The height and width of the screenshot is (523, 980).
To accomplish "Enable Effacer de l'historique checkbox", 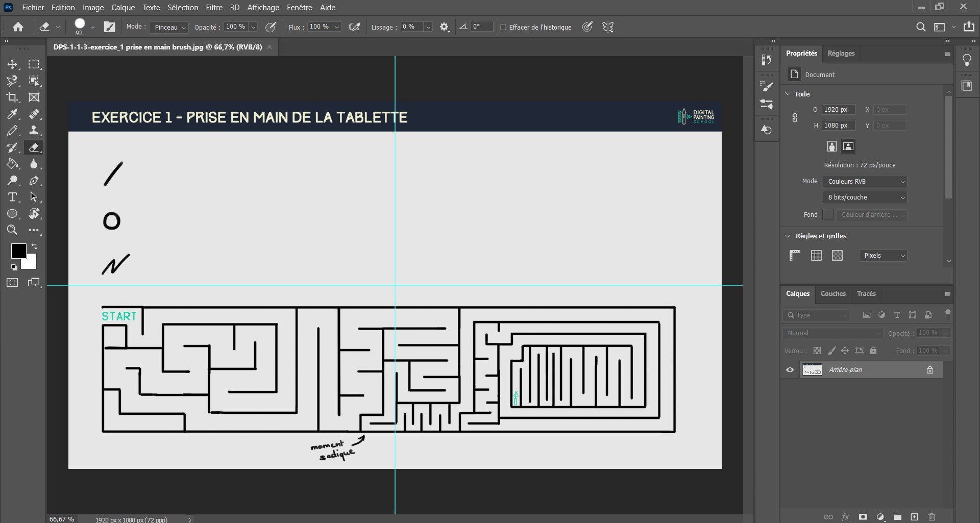I will pos(503,27).
